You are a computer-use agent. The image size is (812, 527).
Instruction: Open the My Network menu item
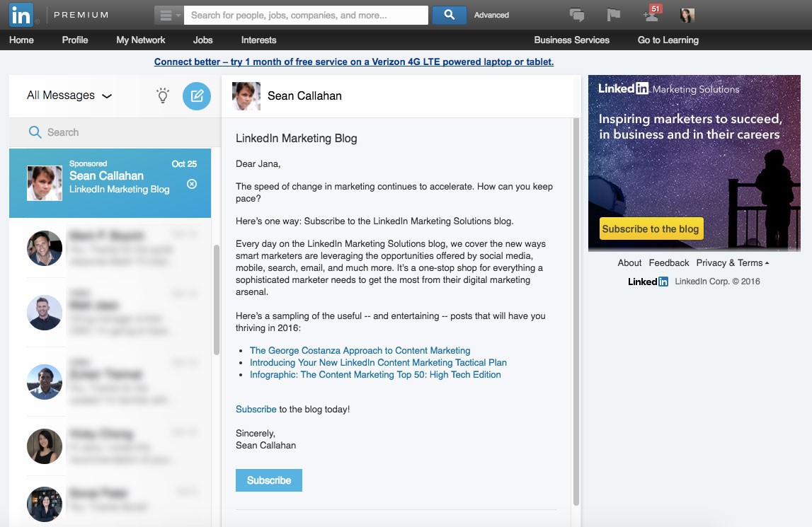point(140,40)
